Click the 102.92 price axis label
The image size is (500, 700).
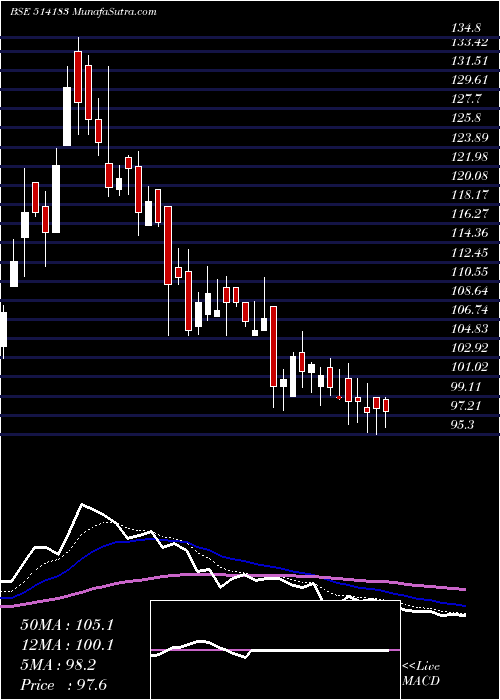(471, 347)
